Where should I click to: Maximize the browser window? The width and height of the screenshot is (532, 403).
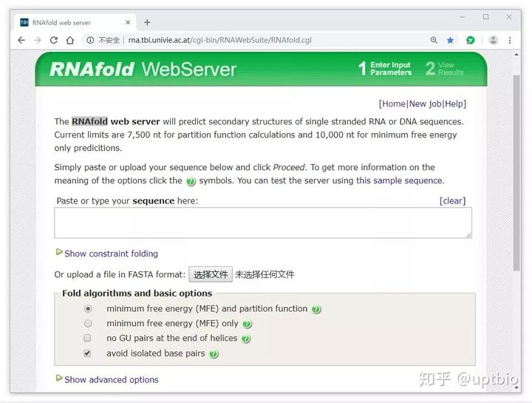(485, 16)
